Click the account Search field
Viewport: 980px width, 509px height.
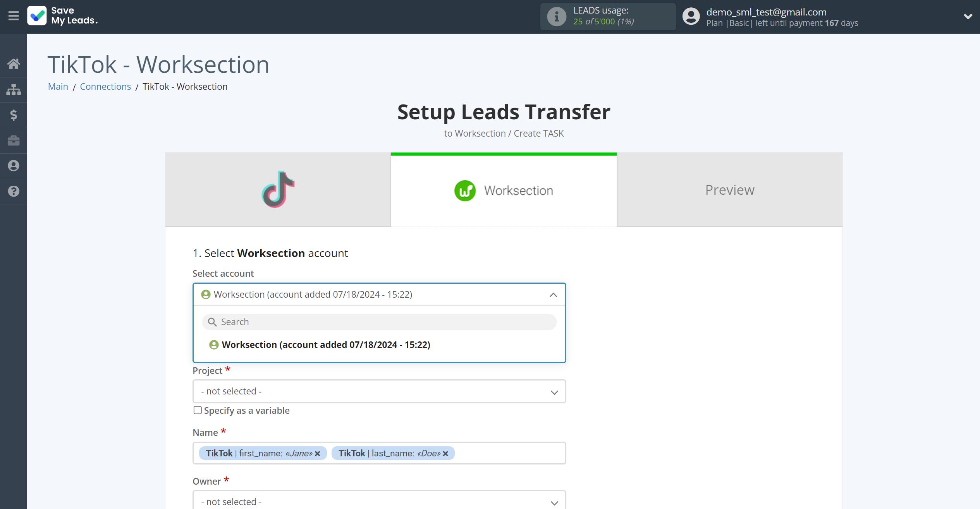379,322
